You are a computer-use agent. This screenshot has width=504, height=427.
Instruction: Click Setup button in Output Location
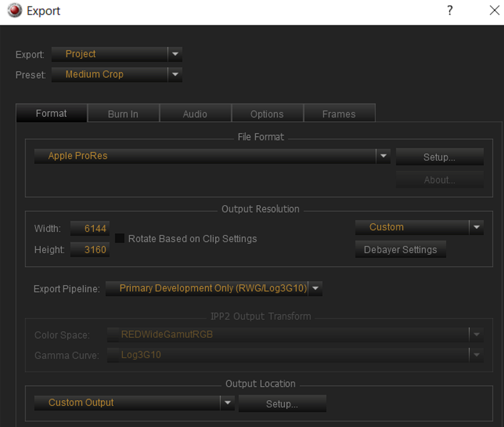point(282,404)
